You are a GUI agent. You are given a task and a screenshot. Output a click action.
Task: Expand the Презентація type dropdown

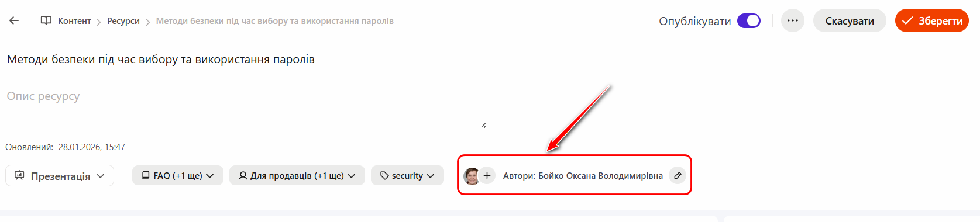pyautogui.click(x=60, y=175)
